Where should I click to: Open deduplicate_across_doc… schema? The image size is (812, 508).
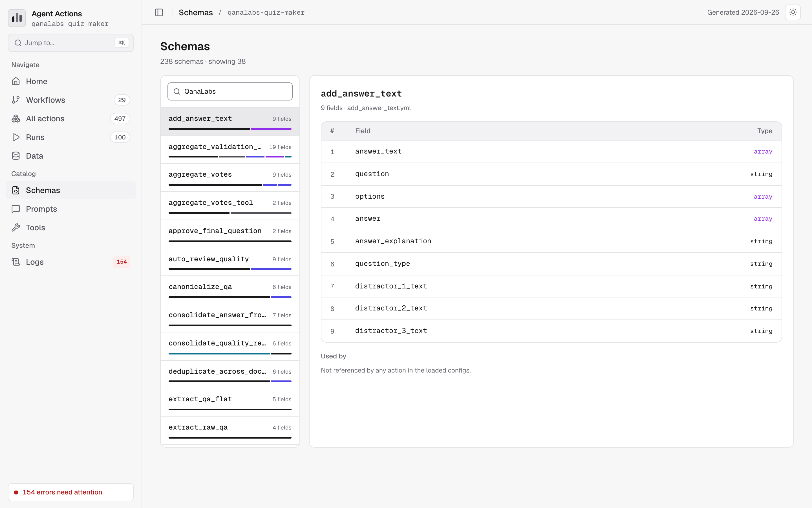(230, 374)
